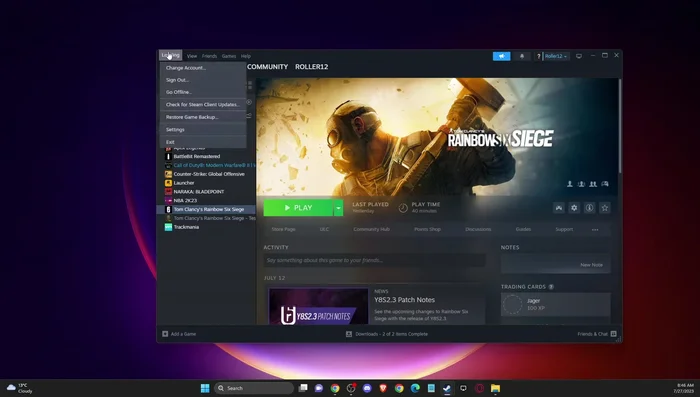The height and width of the screenshot is (397, 700).
Task: Click the activity status input field
Action: point(374,260)
